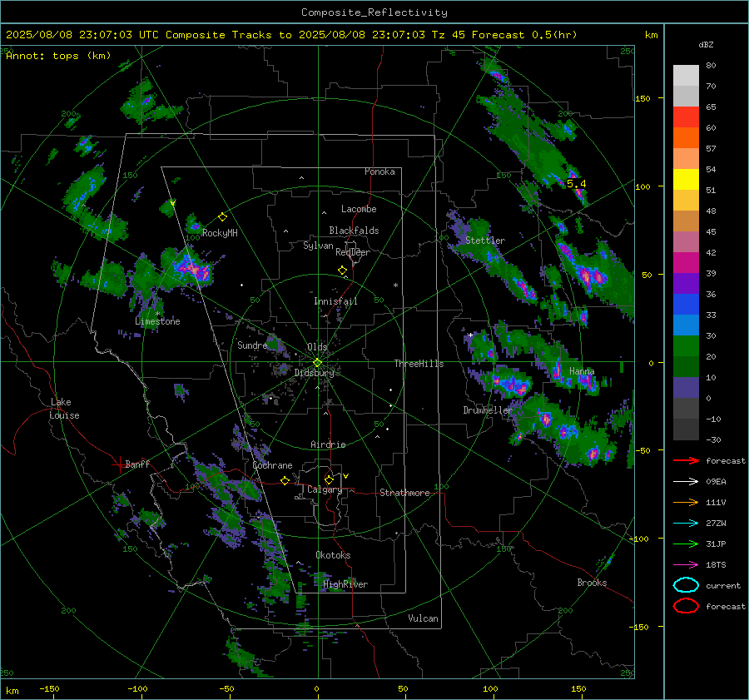Viewport: 749px width, 700px height.
Task: Click the red forecast arrow in legend
Action: [686, 460]
